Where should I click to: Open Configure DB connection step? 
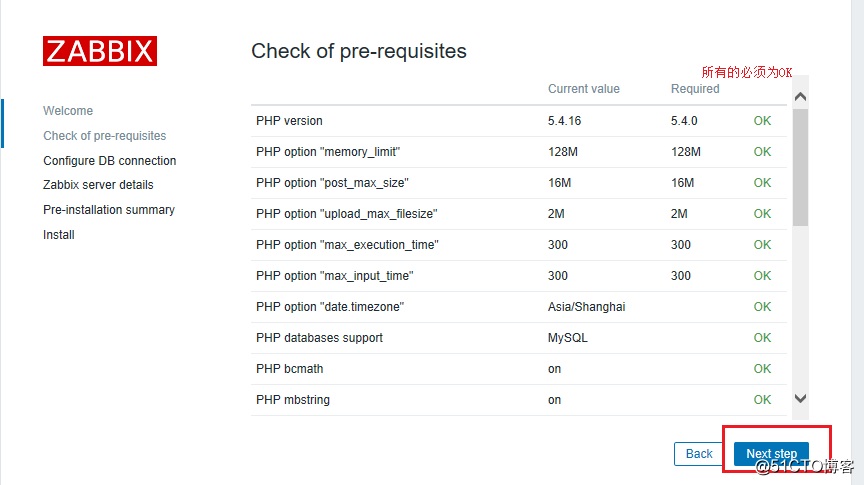(x=110, y=160)
